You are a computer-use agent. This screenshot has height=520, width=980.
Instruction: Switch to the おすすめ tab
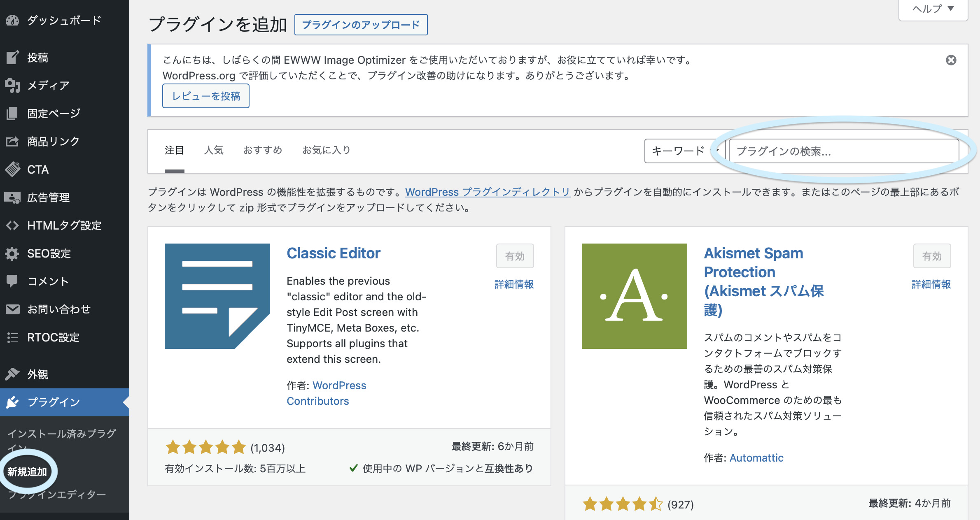coord(263,150)
